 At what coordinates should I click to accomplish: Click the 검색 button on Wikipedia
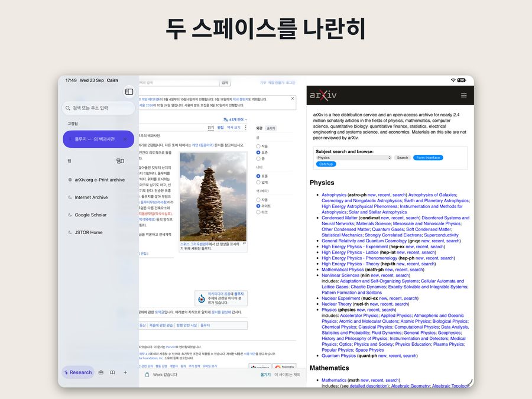225,82
